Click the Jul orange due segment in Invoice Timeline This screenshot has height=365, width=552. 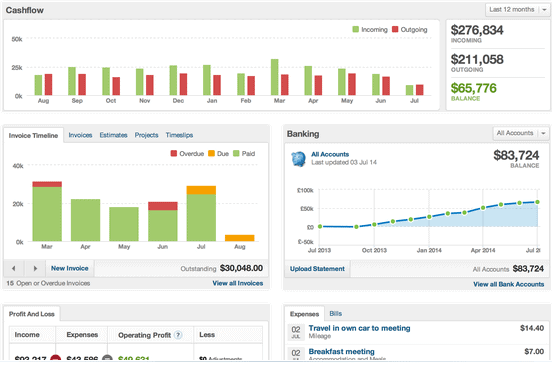click(x=201, y=190)
